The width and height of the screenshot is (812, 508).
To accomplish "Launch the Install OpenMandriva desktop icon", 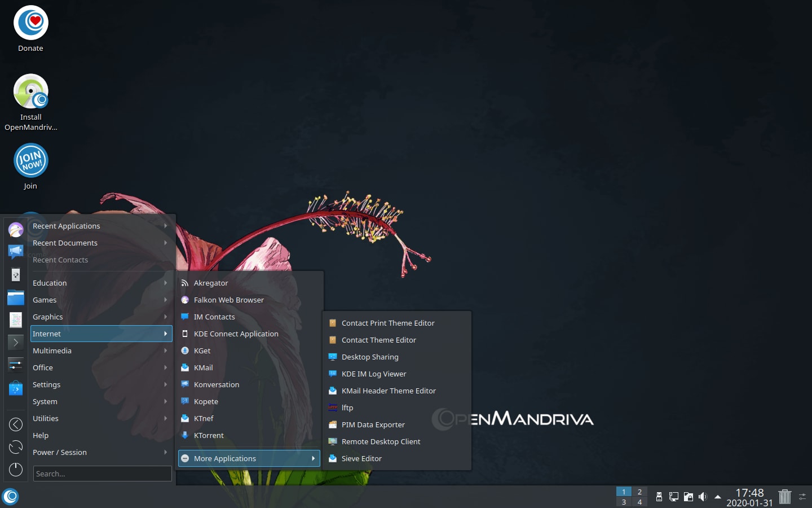I will click(x=30, y=92).
